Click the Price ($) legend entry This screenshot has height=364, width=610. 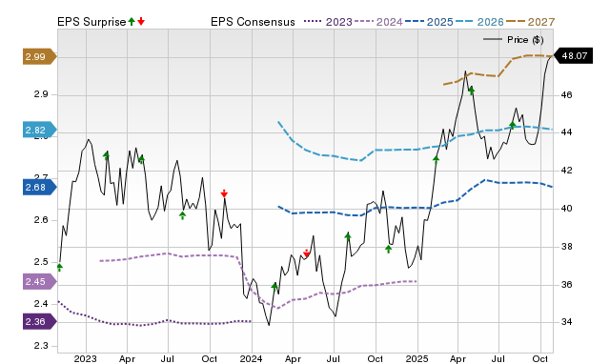coord(514,40)
